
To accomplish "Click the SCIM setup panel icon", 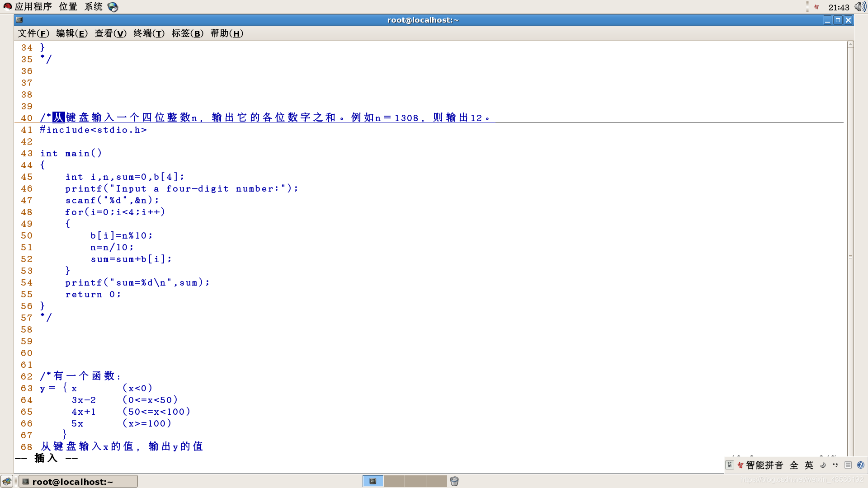I will pos(848,465).
